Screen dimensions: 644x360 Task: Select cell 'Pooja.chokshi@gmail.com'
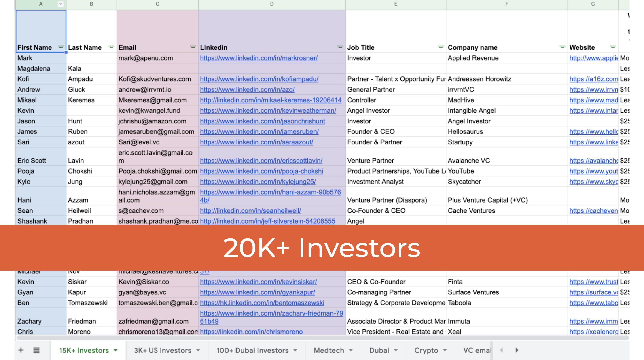(157, 171)
